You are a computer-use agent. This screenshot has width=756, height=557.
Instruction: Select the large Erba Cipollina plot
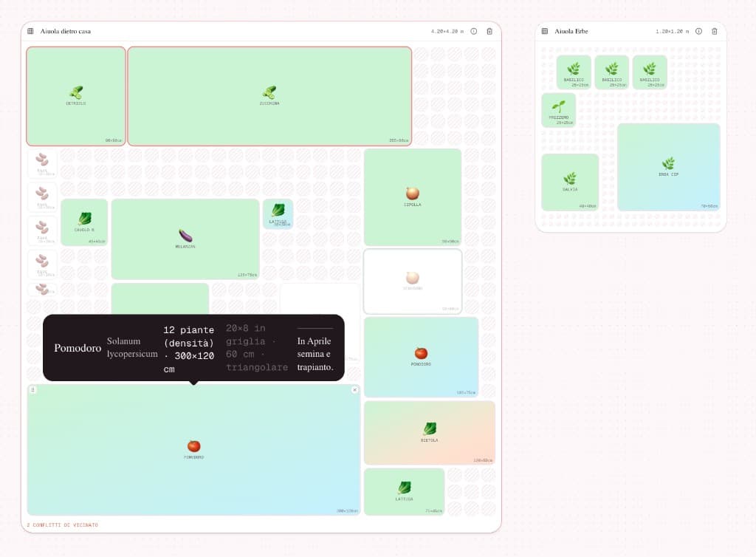(668, 167)
